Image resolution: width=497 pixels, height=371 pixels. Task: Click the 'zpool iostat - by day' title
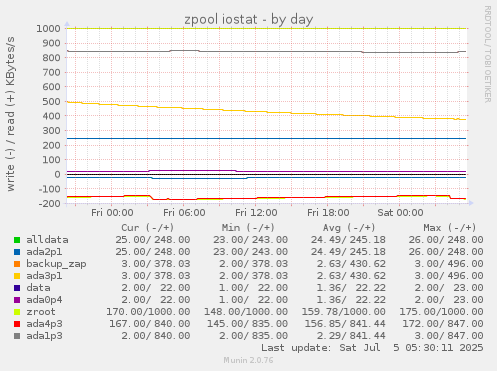click(249, 19)
